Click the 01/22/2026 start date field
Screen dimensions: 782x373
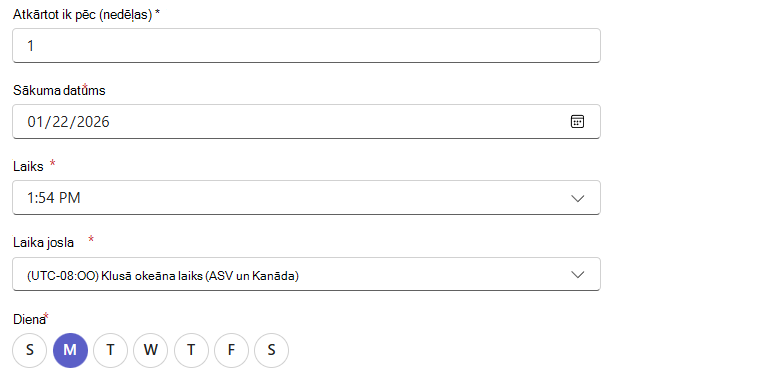[x=306, y=122]
